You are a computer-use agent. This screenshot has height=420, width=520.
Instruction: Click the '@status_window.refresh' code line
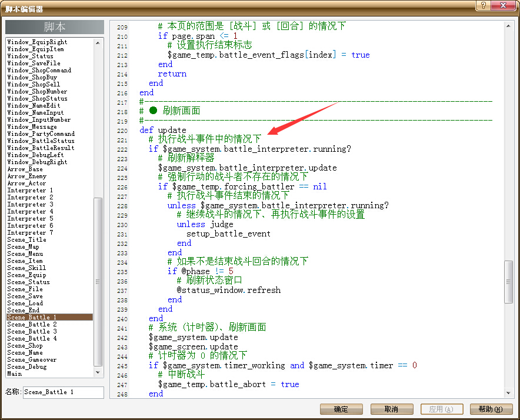tap(229, 290)
